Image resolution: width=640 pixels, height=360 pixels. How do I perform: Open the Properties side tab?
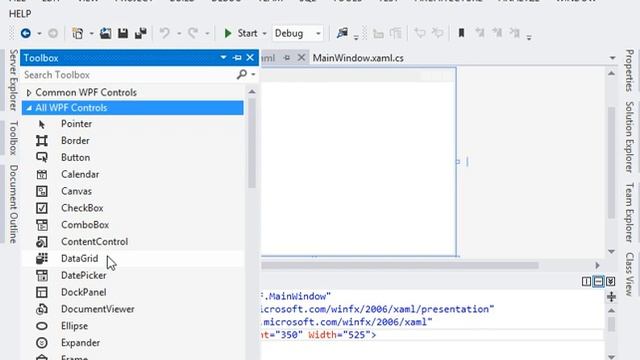point(630,71)
